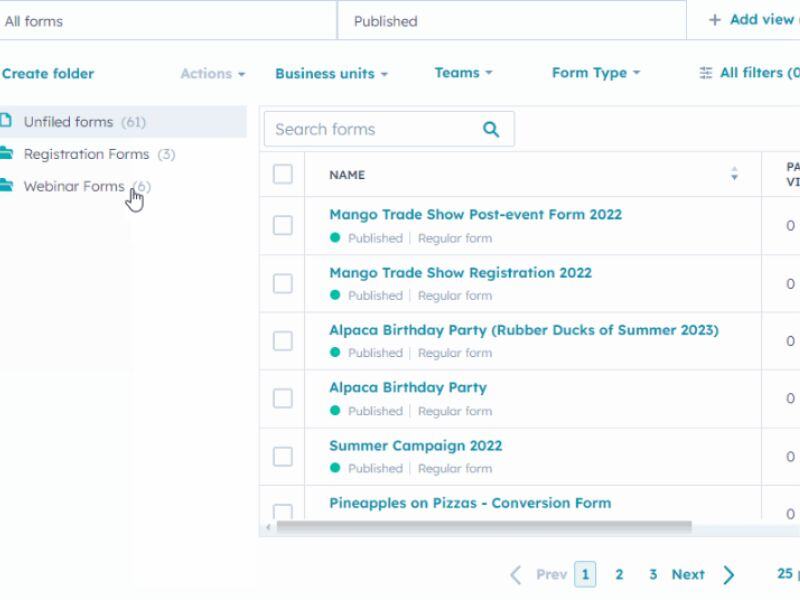The width and height of the screenshot is (800, 600).
Task: Switch to the All forms tab
Action: click(168, 21)
